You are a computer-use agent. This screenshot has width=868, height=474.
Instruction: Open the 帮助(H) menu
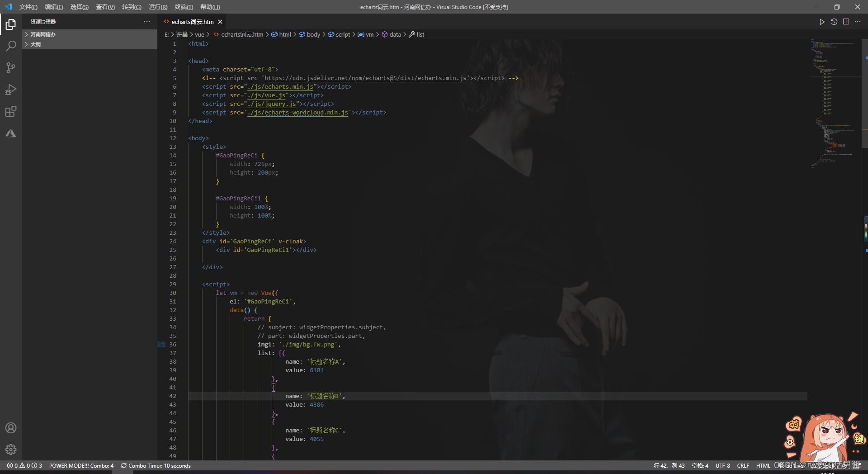[x=210, y=7]
